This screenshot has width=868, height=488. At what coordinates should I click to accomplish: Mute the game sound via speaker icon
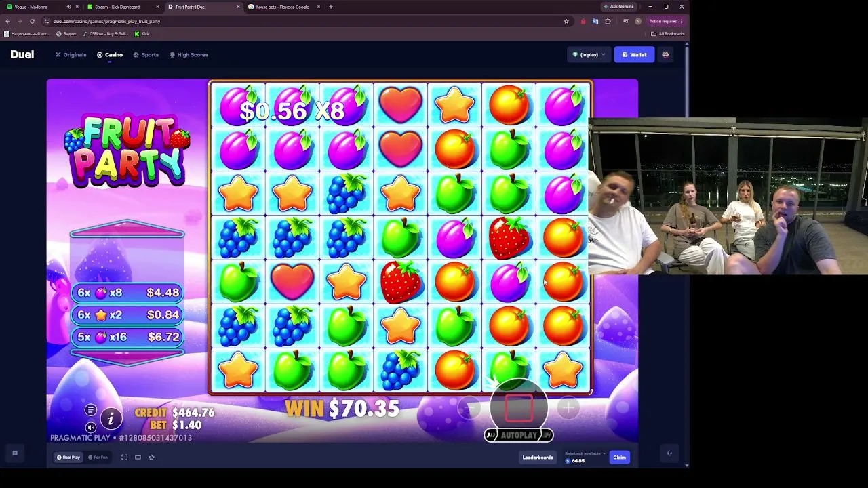coord(90,428)
